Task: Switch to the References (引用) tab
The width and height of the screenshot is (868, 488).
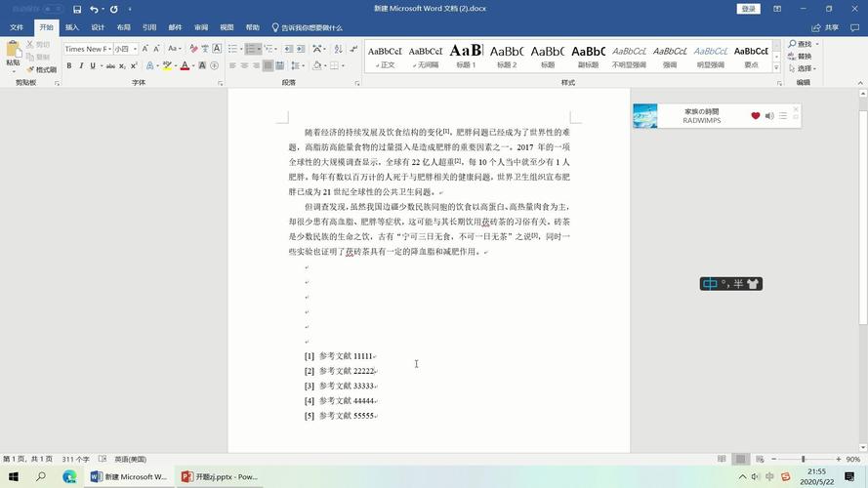Action: click(149, 27)
